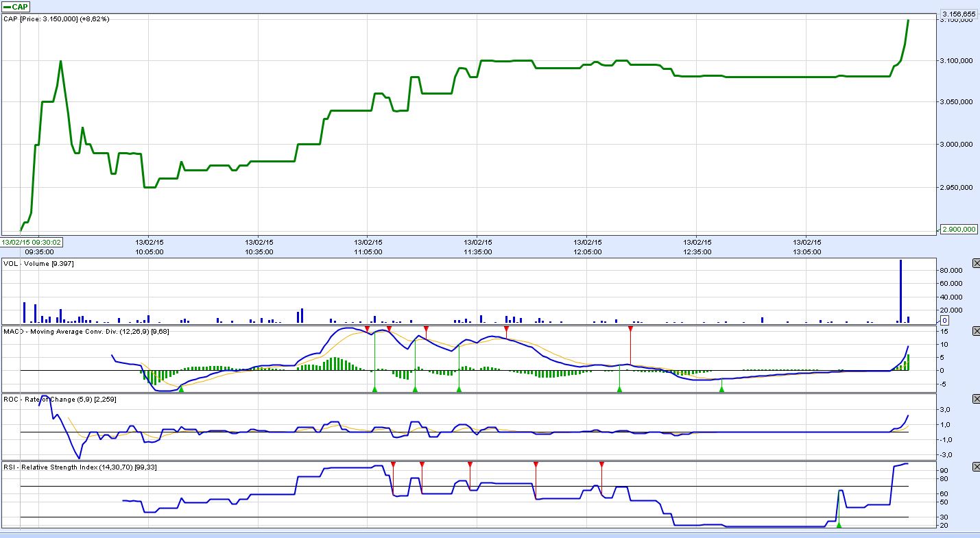Click the rightmost red sell triangle in RSI panel

601,464
